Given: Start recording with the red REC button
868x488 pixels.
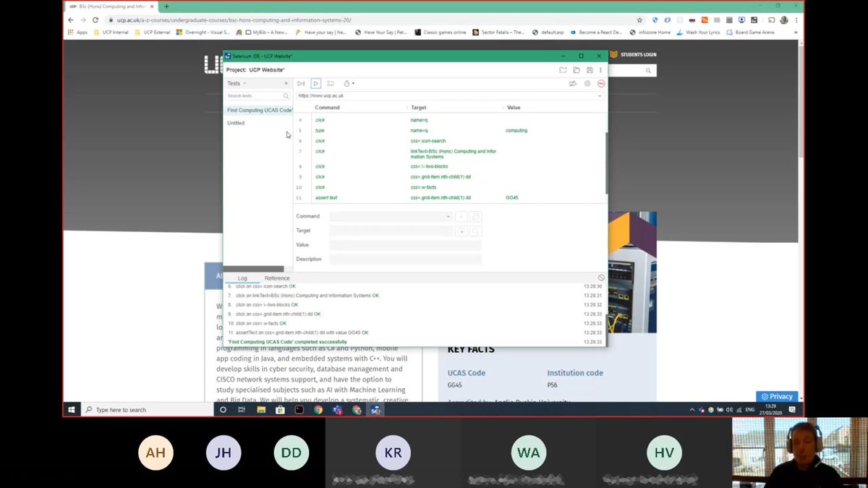Looking at the screenshot, I should tap(601, 84).
